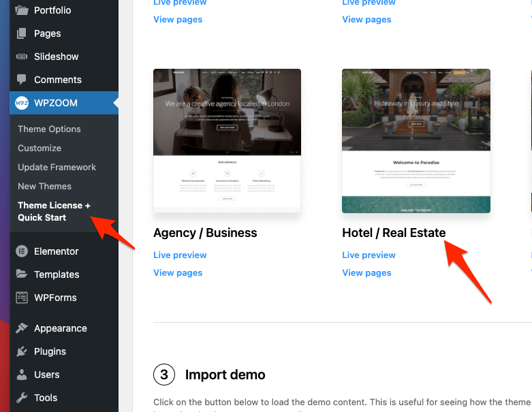Open Live preview for Hotel / Real Estate
Screen dimensions: 532x412
369,255
